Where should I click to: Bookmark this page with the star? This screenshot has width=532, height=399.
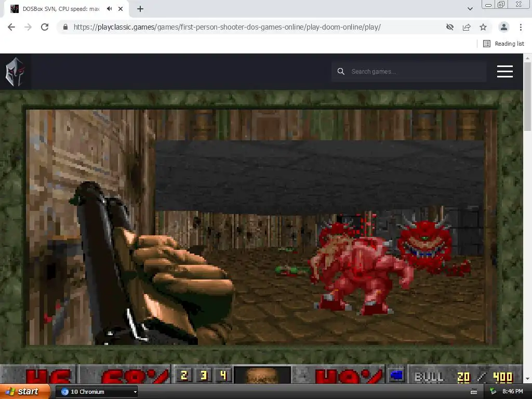pyautogui.click(x=483, y=27)
